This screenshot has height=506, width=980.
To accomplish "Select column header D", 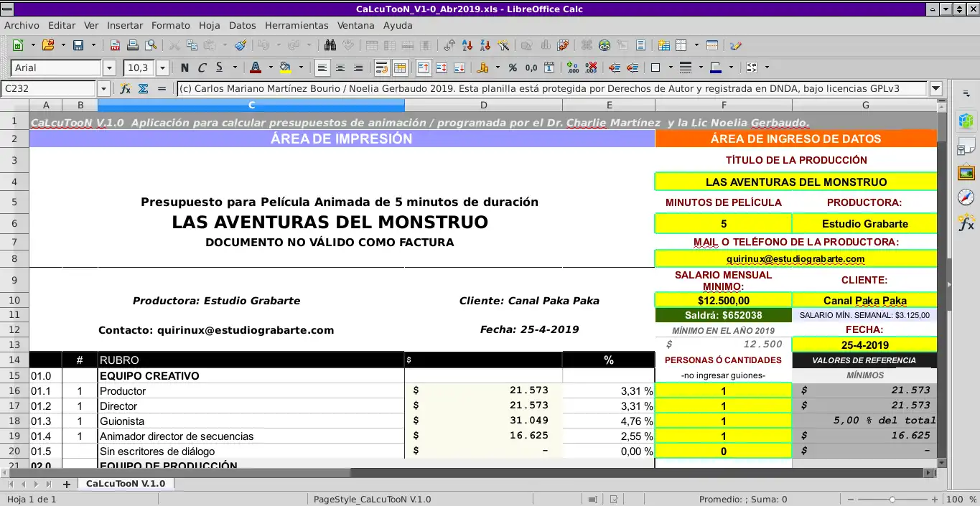I will click(x=483, y=106).
